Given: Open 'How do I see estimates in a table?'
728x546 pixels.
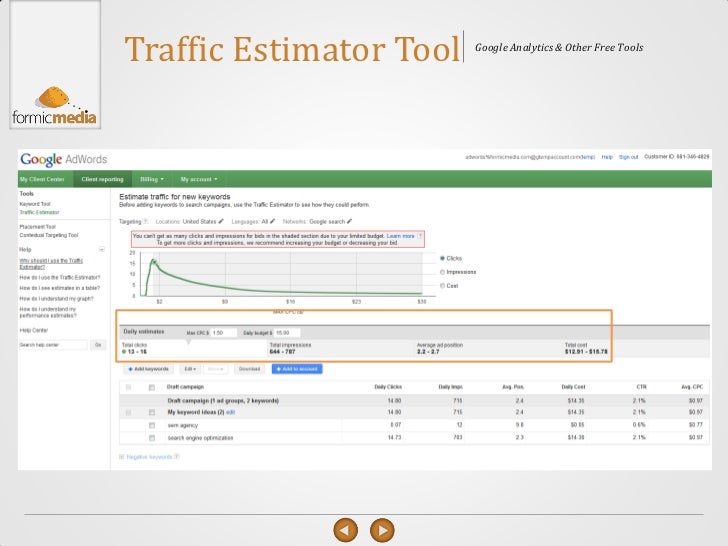Looking at the screenshot, I should coord(59,288).
